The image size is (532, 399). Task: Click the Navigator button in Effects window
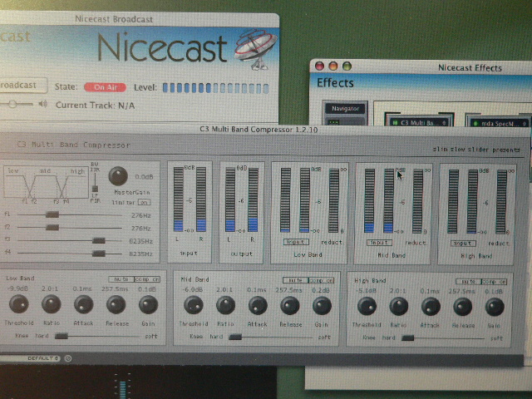[x=345, y=109]
